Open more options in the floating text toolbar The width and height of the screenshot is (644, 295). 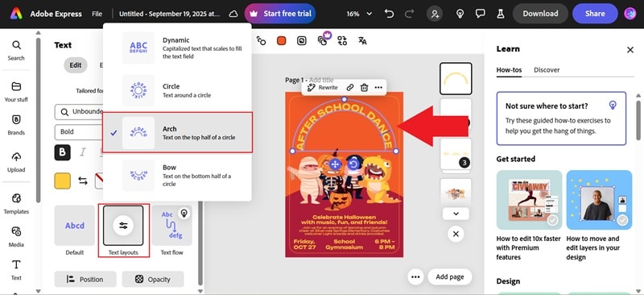(x=378, y=88)
